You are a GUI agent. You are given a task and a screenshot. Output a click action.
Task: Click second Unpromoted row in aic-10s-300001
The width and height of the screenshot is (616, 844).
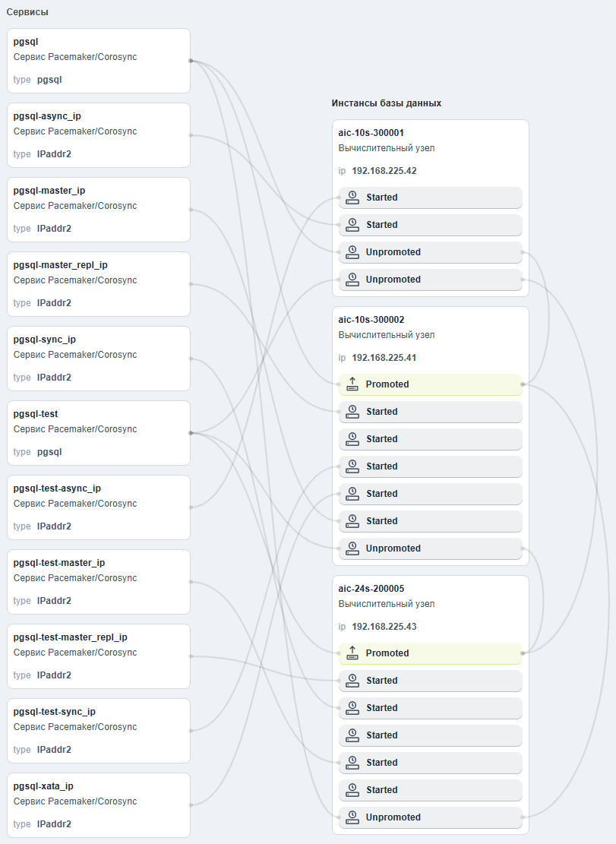431,280
